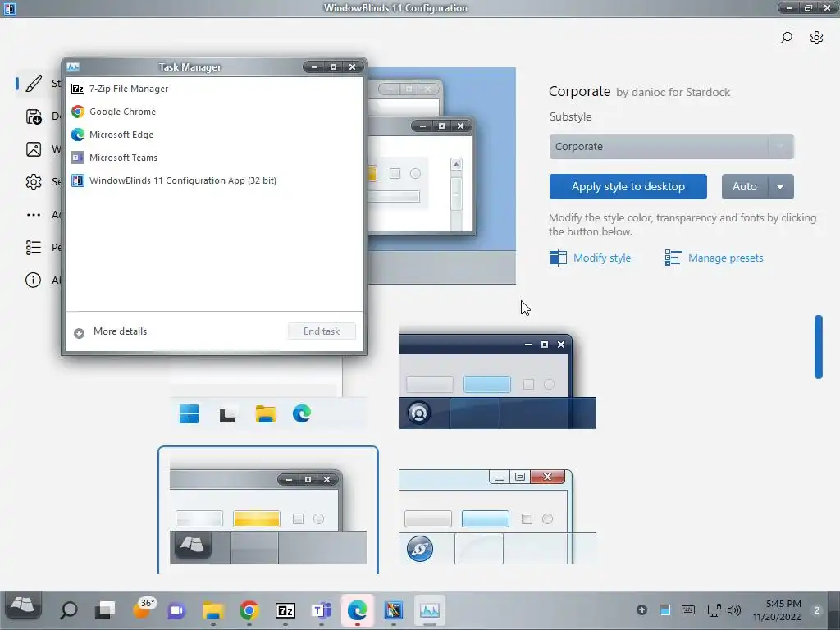840x630 pixels.
Task: Click the Modify style icon
Action: (558, 258)
